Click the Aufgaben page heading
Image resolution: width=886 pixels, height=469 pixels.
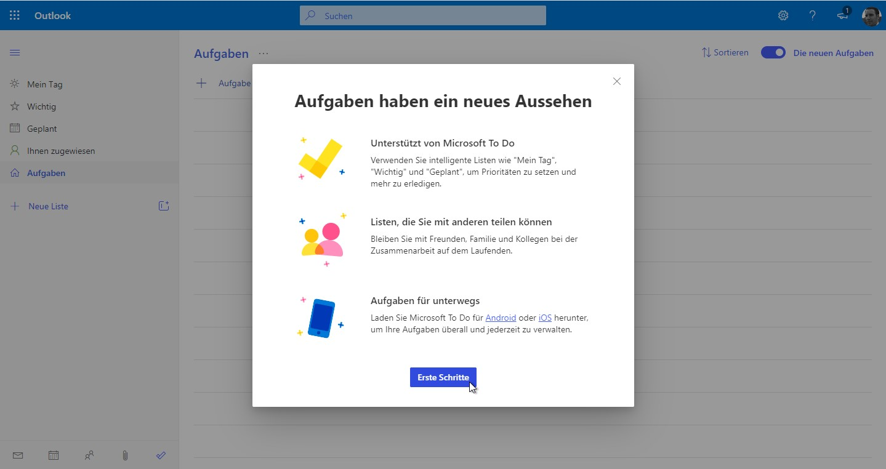pos(221,54)
